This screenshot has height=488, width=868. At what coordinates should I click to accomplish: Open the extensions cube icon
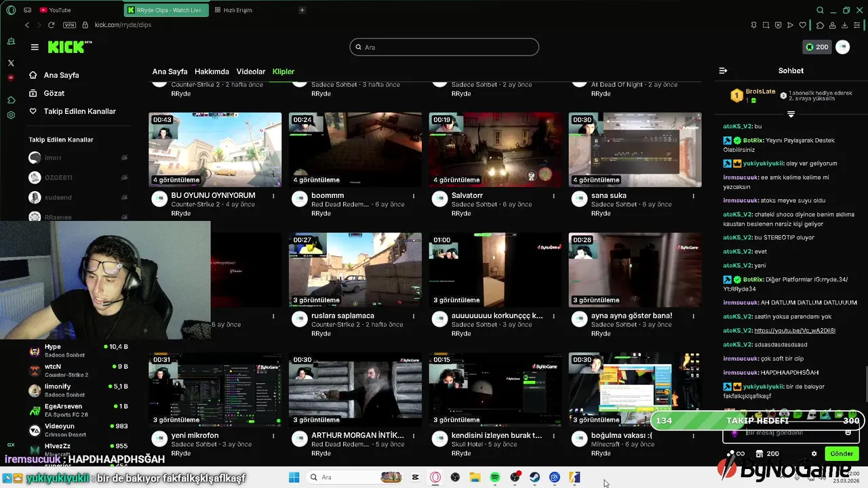[x=820, y=25]
